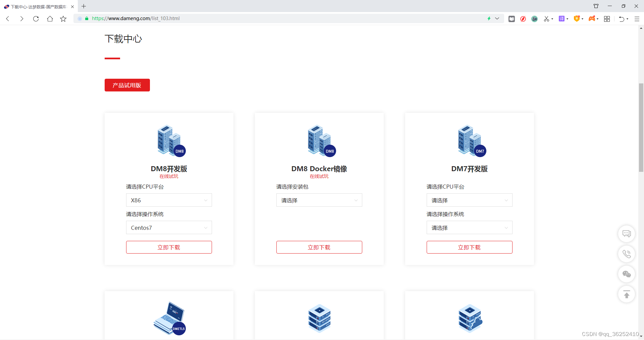Open the scissors screenshot tool
Image resolution: width=644 pixels, height=340 pixels.
(546, 19)
